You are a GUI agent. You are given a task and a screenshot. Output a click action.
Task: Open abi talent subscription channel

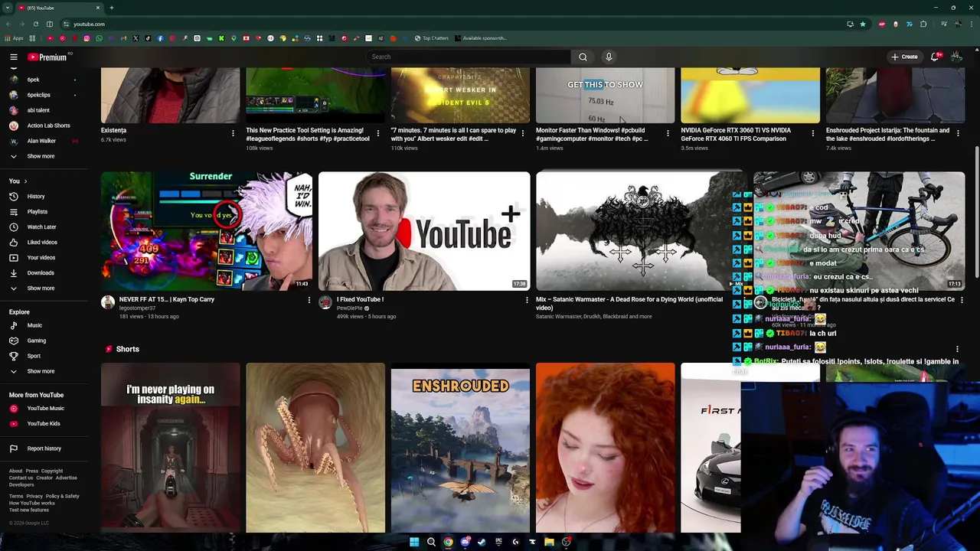[x=38, y=110]
